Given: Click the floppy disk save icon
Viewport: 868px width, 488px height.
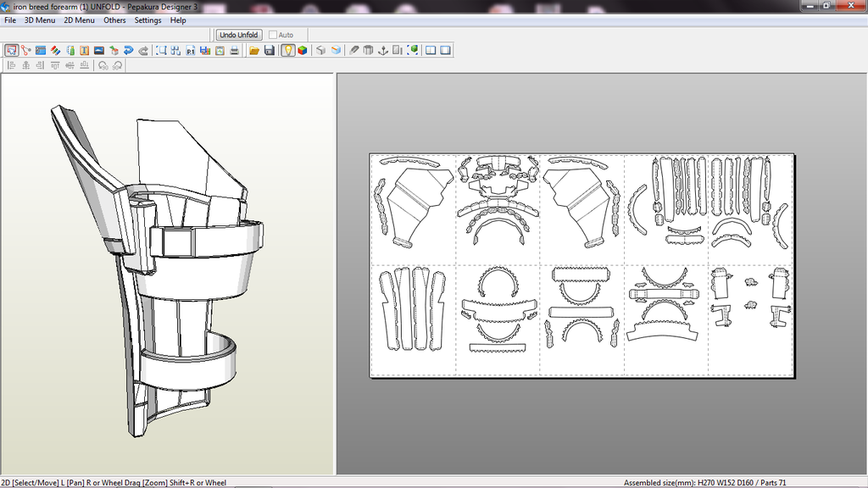Looking at the screenshot, I should pyautogui.click(x=269, y=51).
